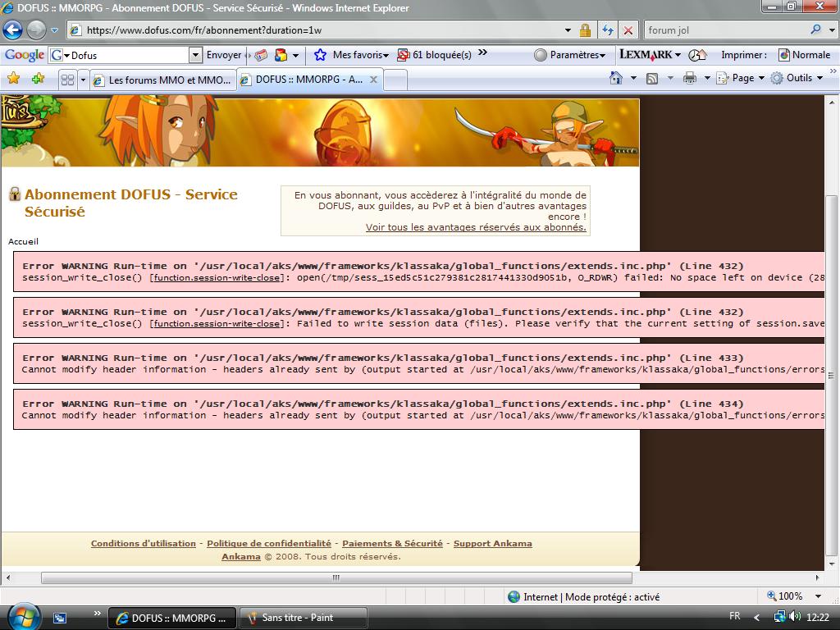The width and height of the screenshot is (840, 630).
Task: Click the Accueil breadcrumb link
Action: 23,242
